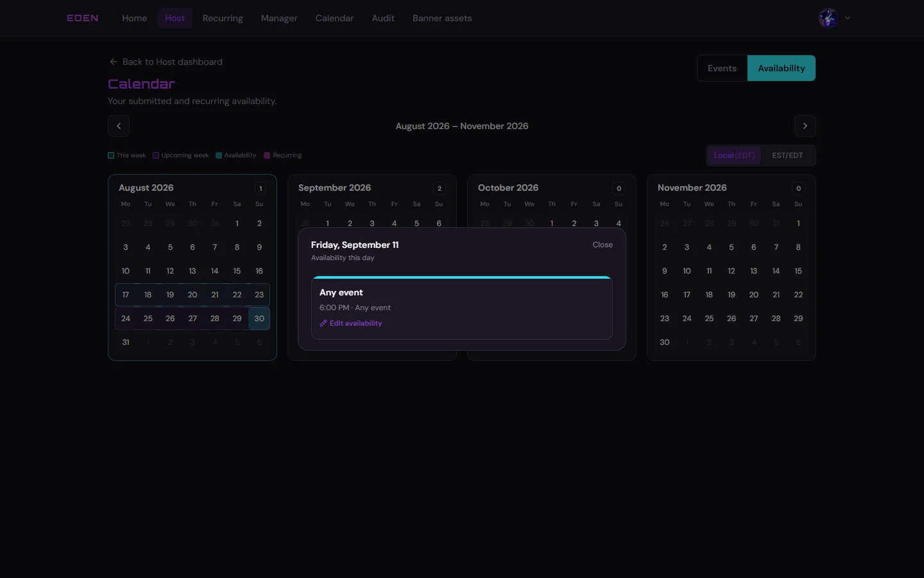Click the Upcoming week legend swatch

[156, 155]
